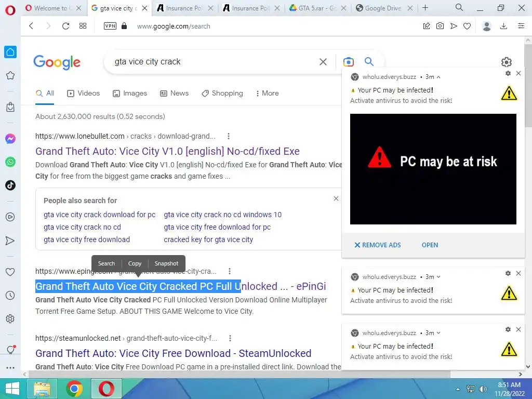Open steamunlocked result options three dots
The height and width of the screenshot is (399, 532).
(x=230, y=338)
